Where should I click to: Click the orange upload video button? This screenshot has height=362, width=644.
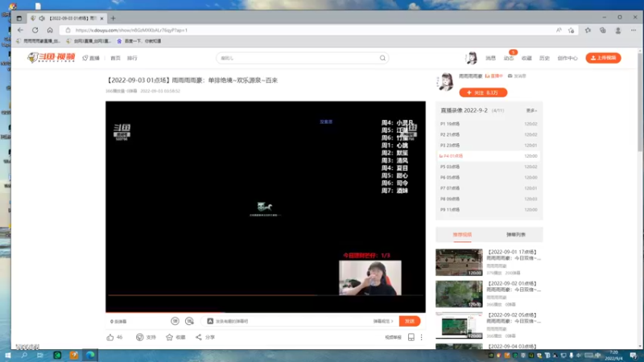[x=603, y=58]
